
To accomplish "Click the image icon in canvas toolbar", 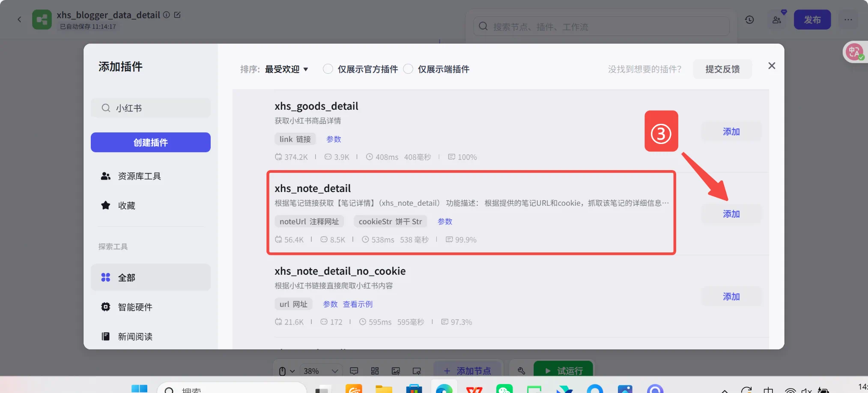I will click(x=396, y=371).
